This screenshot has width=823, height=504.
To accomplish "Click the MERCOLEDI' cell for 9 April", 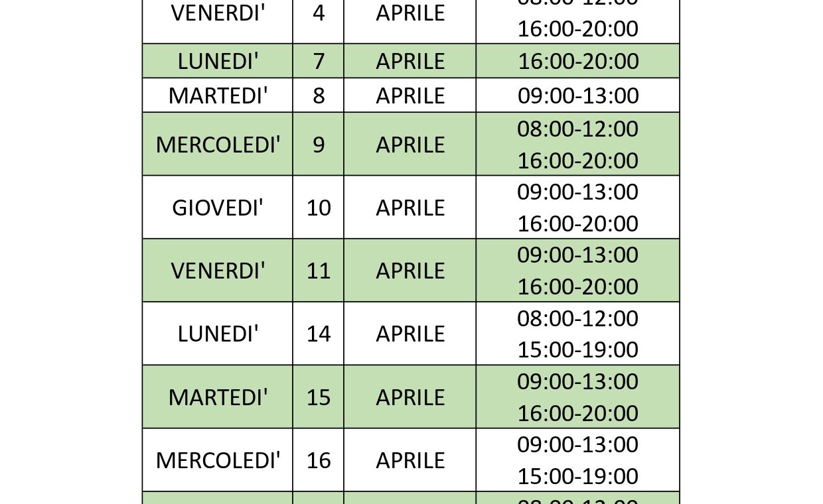I will coord(218,145).
